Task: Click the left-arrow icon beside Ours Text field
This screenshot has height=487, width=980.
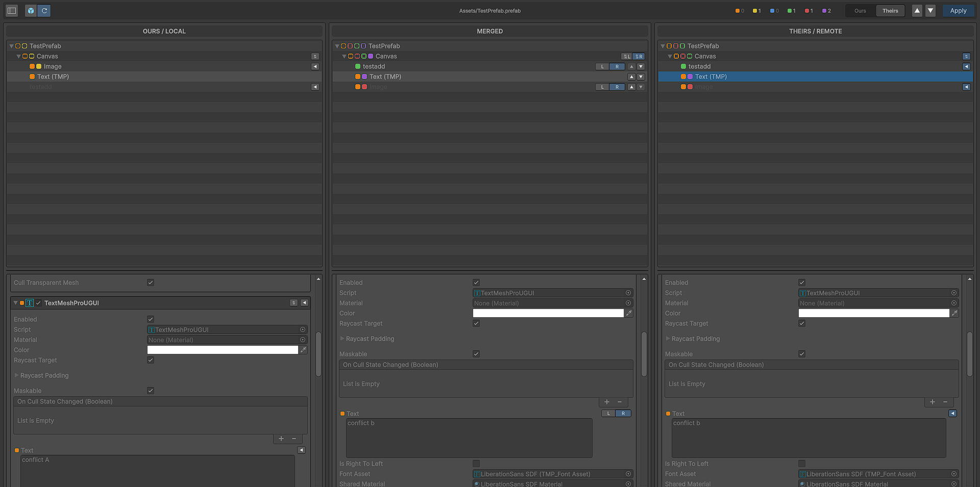Action: pyautogui.click(x=301, y=450)
